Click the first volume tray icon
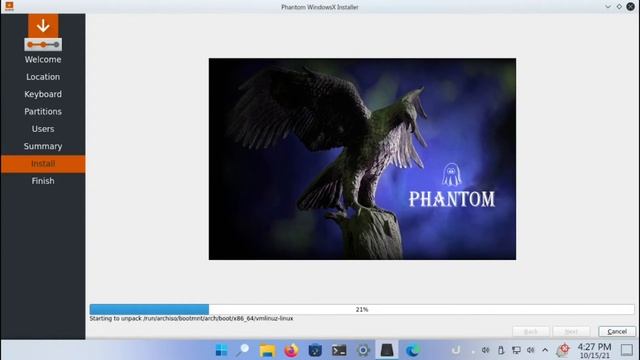 [485, 350]
